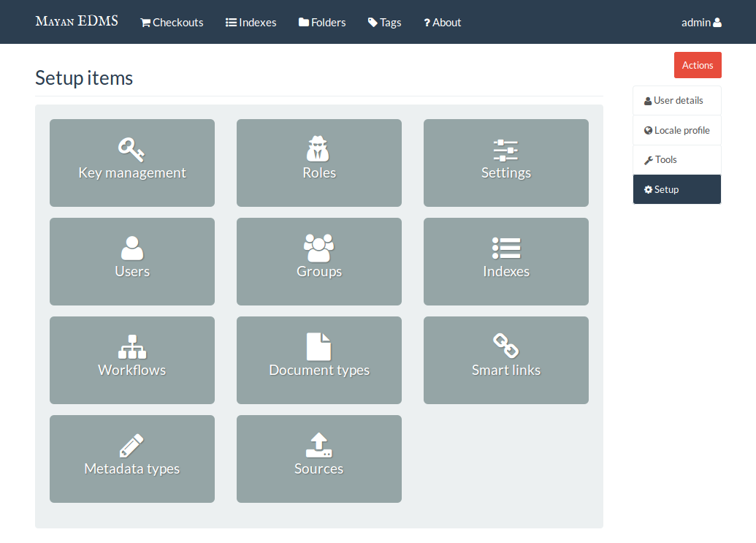Open the Groups people icon
This screenshot has height=543, width=756.
(318, 248)
